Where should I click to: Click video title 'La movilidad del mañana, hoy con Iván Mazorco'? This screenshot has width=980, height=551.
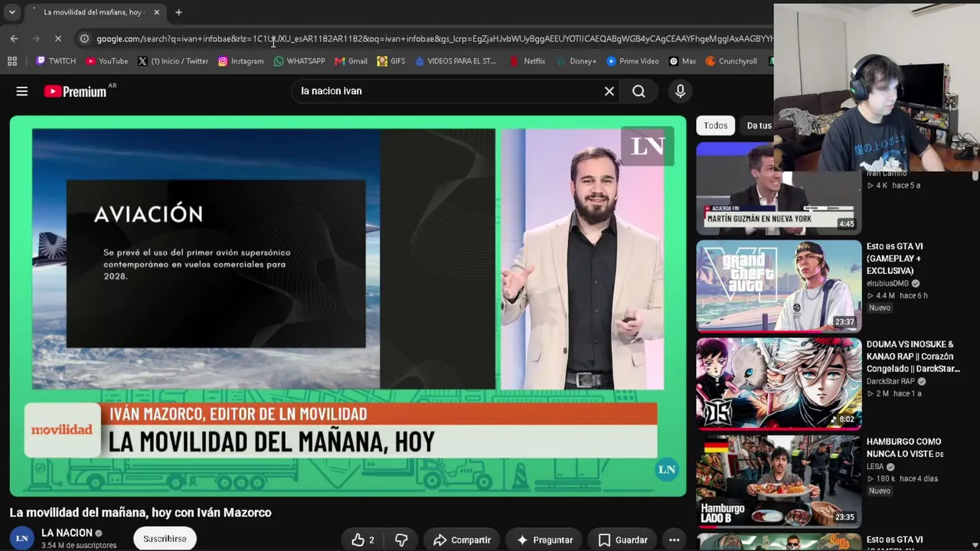click(x=141, y=513)
